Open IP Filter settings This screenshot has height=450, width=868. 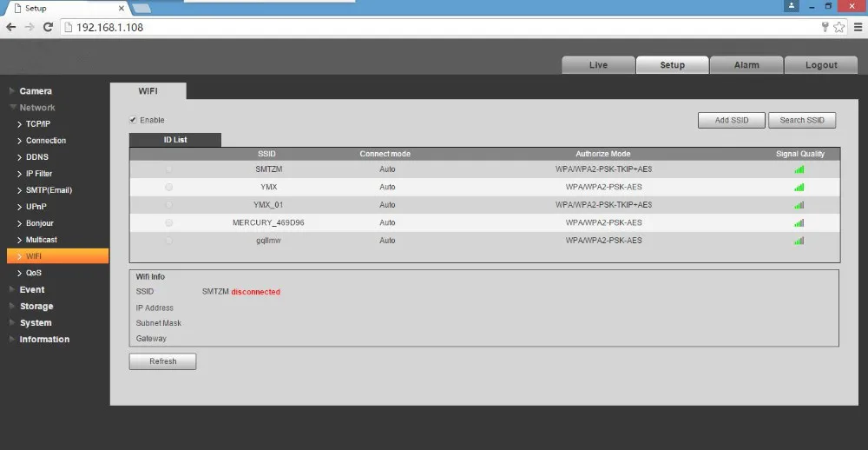[x=39, y=174]
